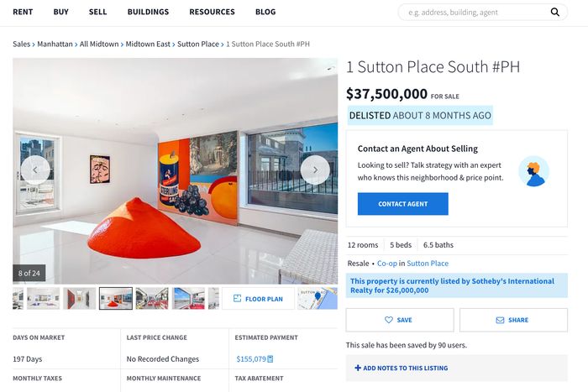Screen dimensions: 588x392
Task: Open the Resources menu
Action: pyautogui.click(x=212, y=12)
